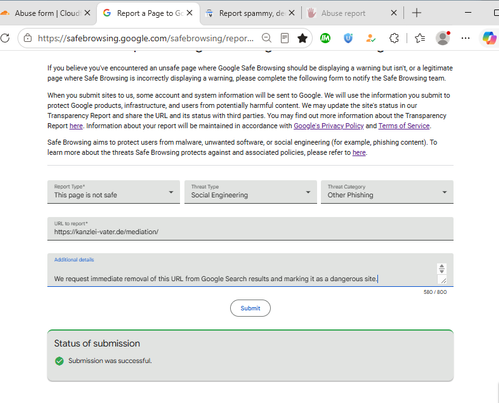Open the Copilot icon
This screenshot has height=403, width=499.
click(x=489, y=38)
